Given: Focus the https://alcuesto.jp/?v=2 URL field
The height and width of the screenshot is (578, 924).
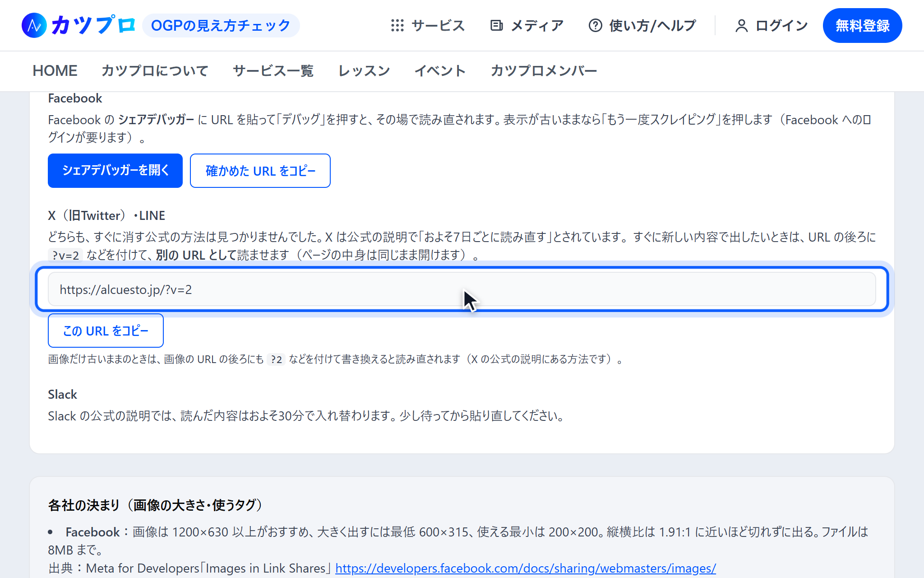Looking at the screenshot, I should 462,289.
